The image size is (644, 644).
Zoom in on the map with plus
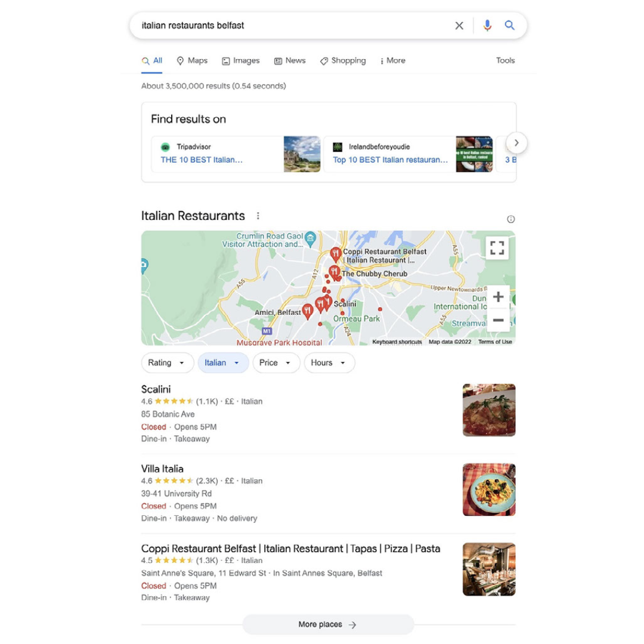tap(498, 297)
